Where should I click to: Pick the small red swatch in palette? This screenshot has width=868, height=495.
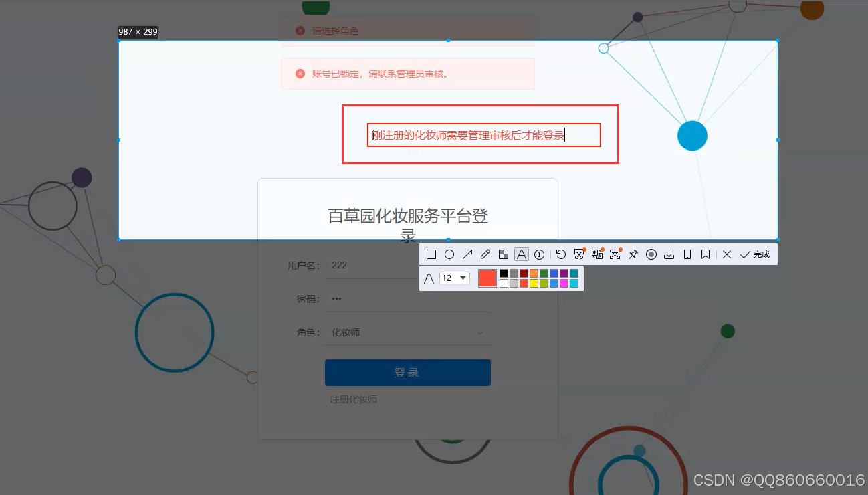point(524,283)
